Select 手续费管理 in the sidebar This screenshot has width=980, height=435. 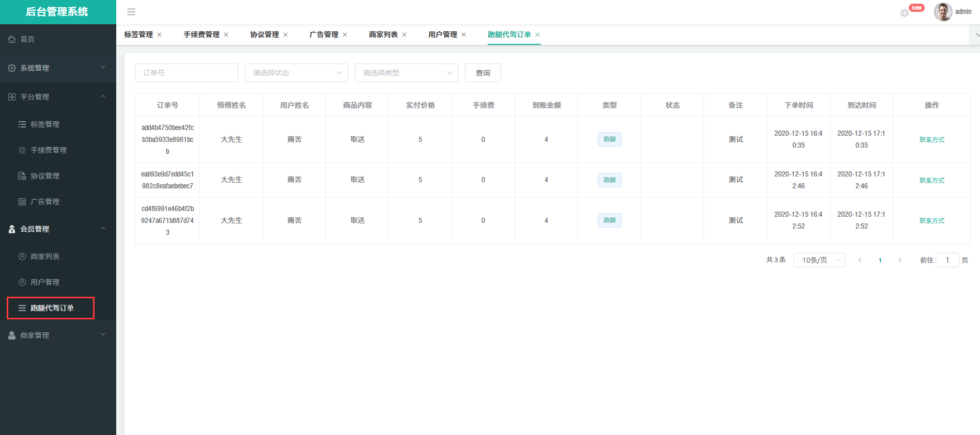[x=49, y=150]
